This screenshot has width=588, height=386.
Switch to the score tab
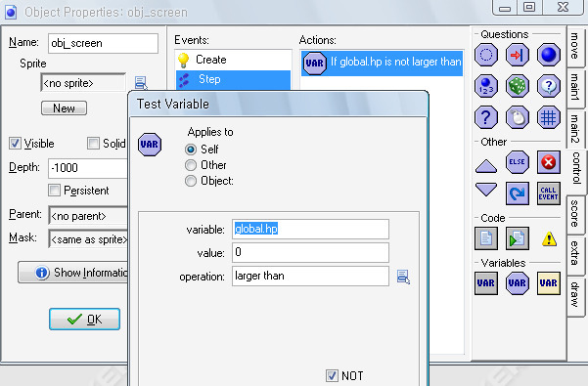[x=575, y=214]
